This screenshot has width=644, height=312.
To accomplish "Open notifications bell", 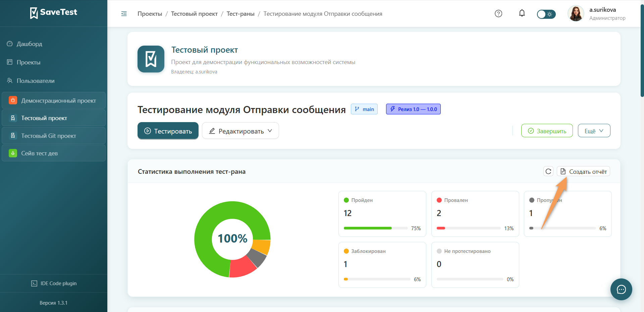I will (522, 13).
